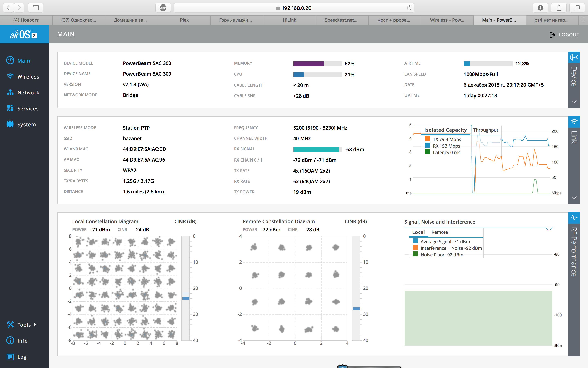Open the System section
Image resolution: width=588 pixels, height=368 pixels.
coord(21,124)
